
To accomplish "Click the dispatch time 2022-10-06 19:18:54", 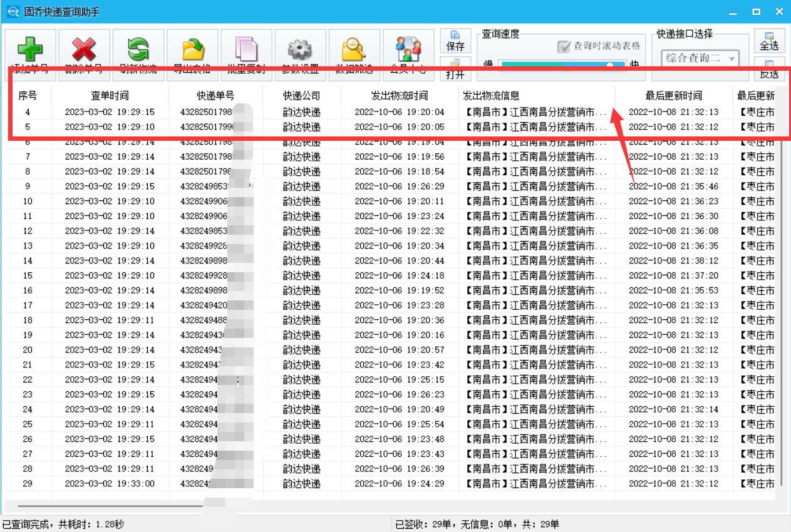I will pos(400,171).
